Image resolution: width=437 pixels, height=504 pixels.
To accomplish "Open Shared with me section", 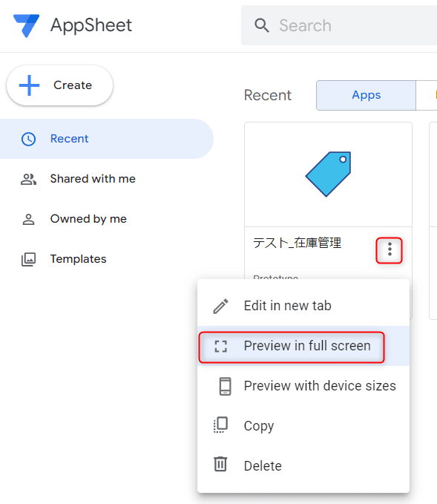I will point(106,179).
